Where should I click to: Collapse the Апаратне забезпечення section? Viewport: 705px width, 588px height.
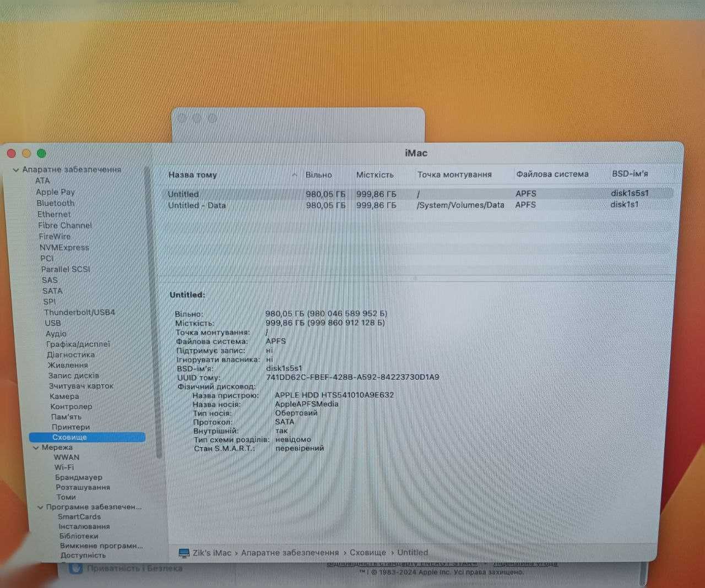click(16, 170)
